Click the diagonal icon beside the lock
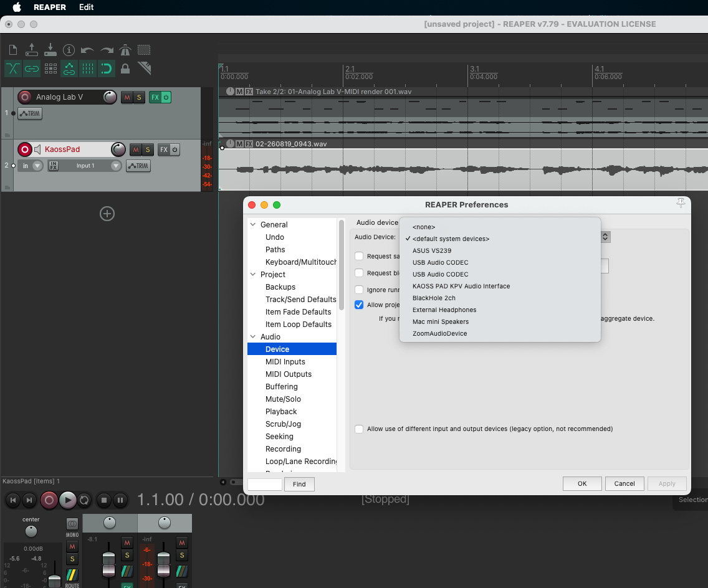 pos(145,68)
